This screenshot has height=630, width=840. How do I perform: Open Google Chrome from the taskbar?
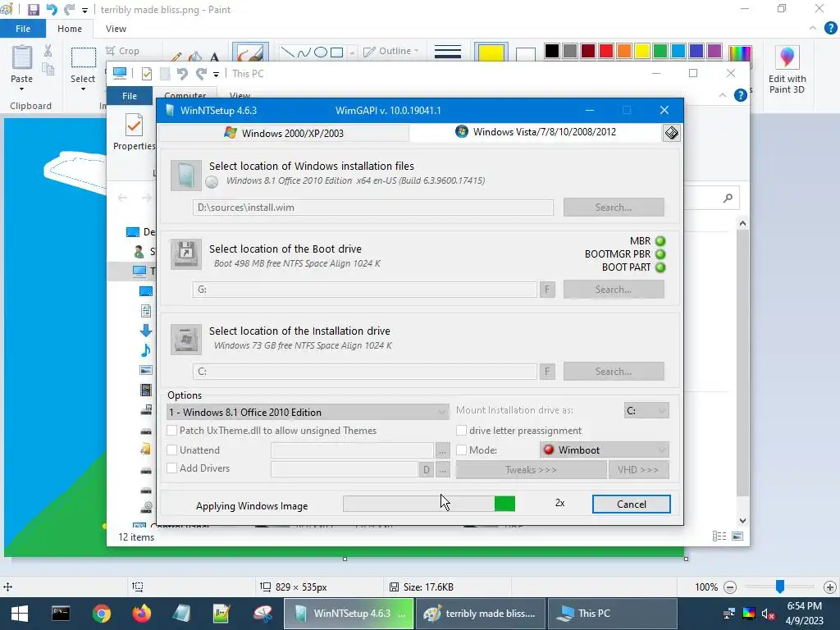[101, 614]
